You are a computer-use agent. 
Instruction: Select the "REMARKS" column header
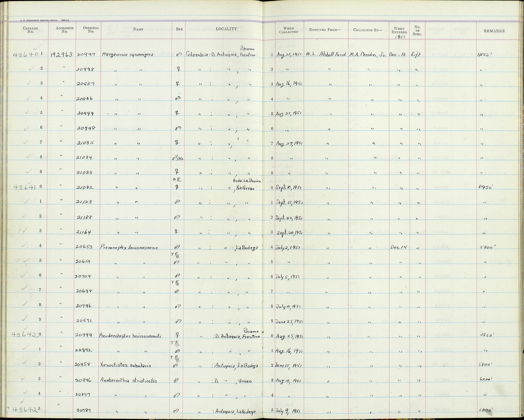coord(494,31)
